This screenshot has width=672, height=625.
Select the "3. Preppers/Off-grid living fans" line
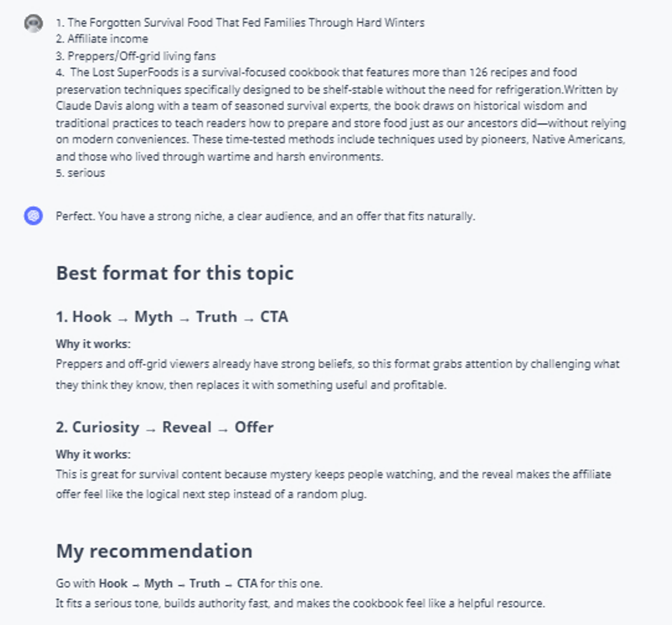click(136, 56)
